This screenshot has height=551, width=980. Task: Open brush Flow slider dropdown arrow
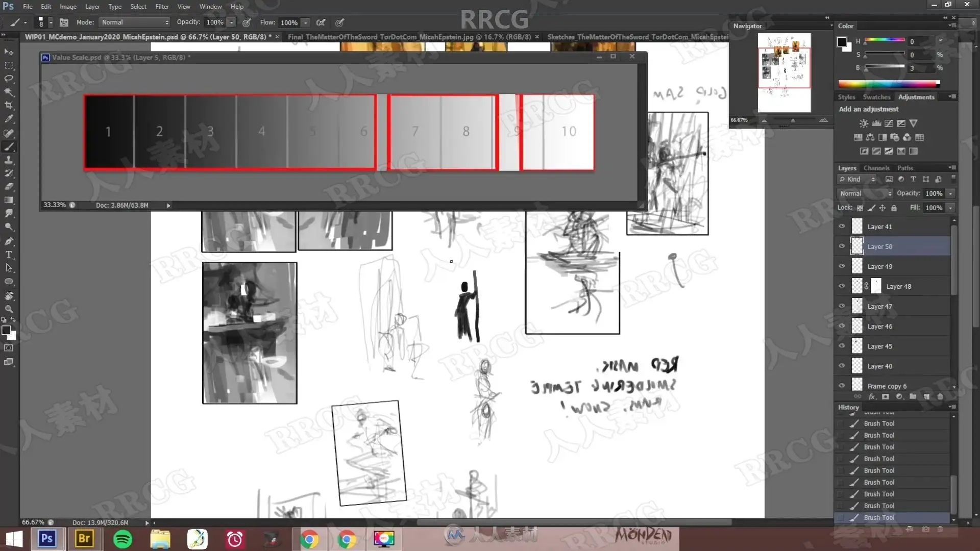[x=305, y=22]
